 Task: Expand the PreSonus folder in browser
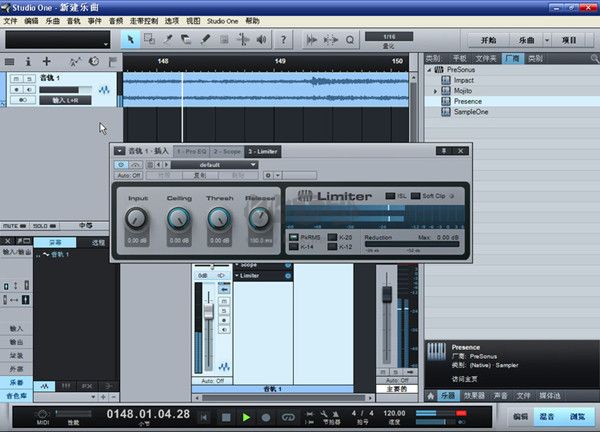(x=429, y=69)
